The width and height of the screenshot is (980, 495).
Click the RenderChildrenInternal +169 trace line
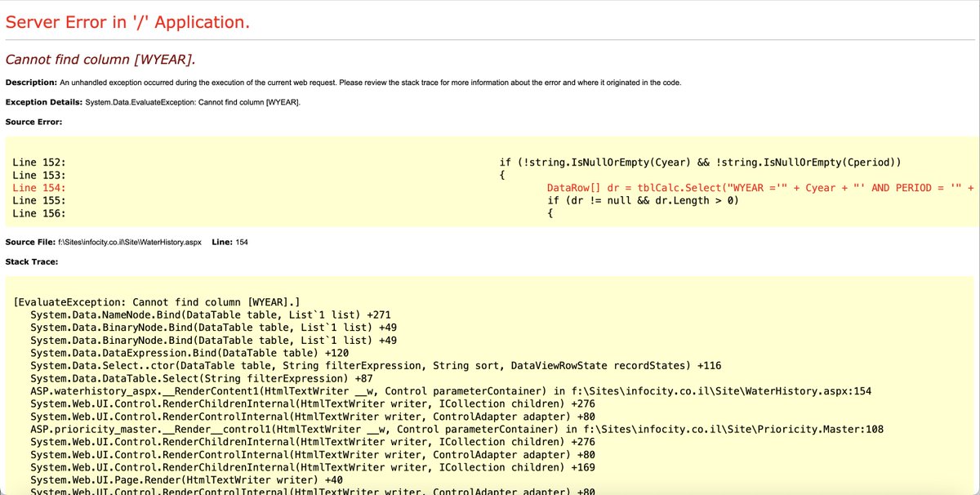[312, 467]
